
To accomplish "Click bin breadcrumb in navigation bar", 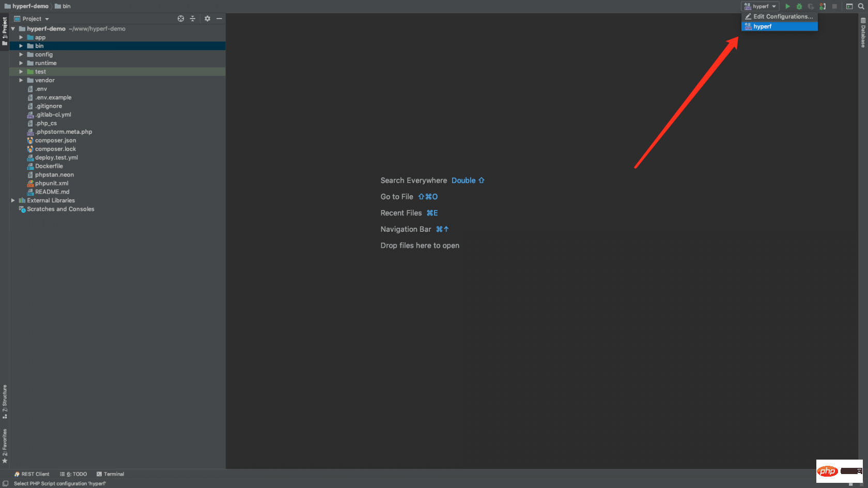I will point(63,6).
